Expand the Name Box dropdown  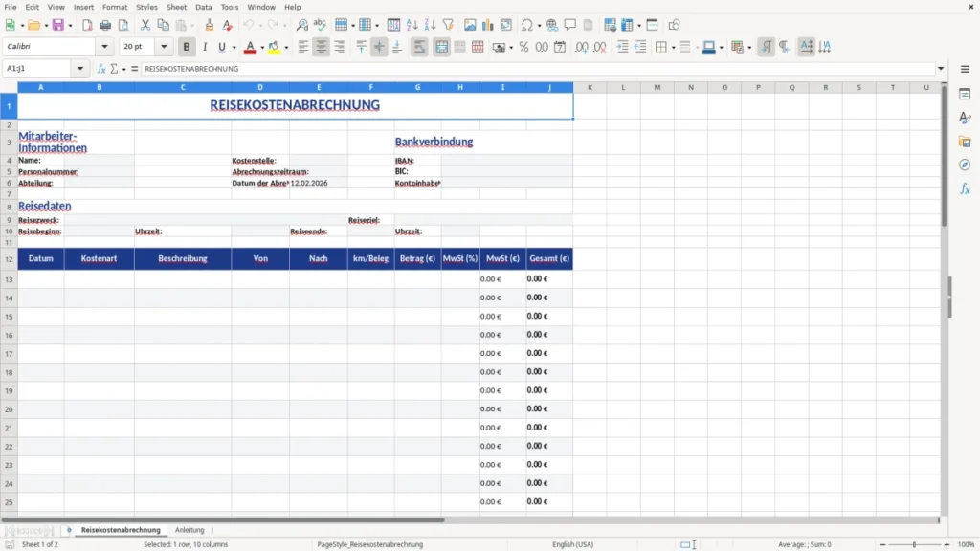(x=80, y=69)
